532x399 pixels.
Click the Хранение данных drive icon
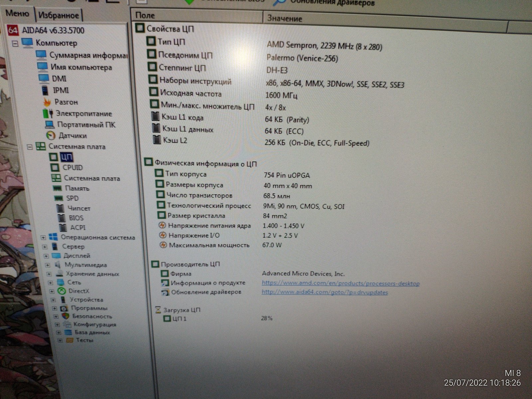tap(60, 274)
